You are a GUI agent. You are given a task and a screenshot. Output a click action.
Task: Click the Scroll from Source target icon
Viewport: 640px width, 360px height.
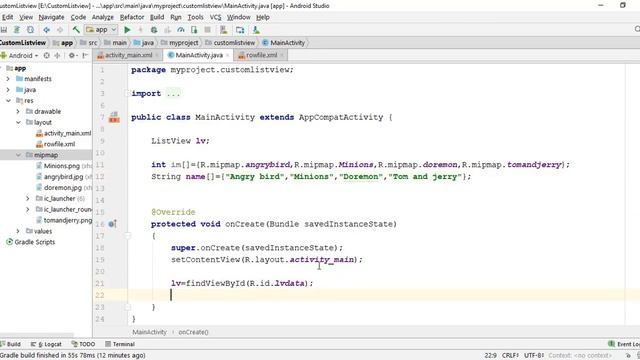point(47,55)
